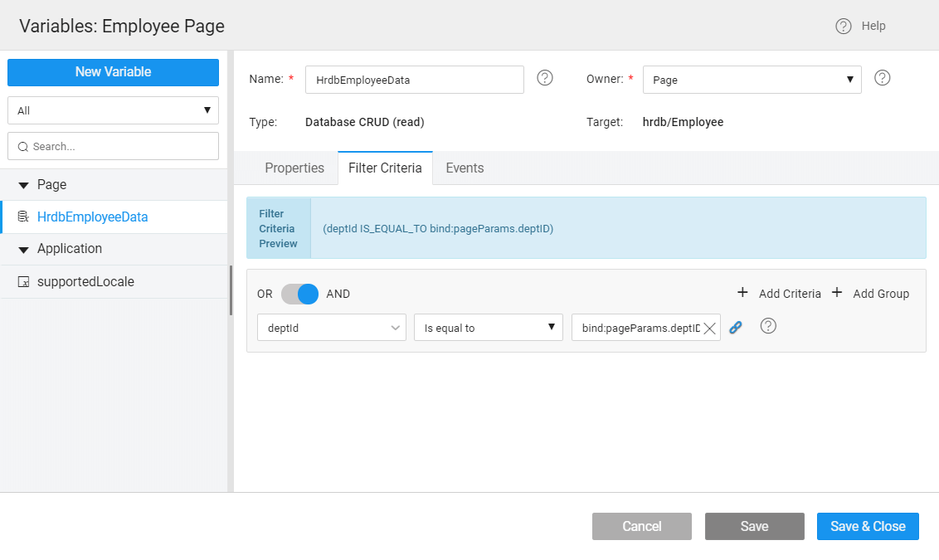Click plus icon for Add Criteria
The width and height of the screenshot is (939, 560).
click(x=742, y=293)
